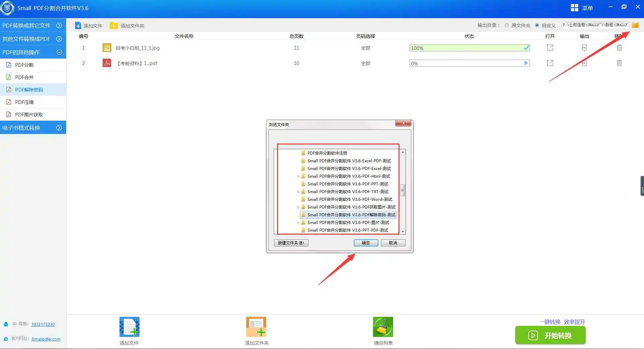644x349 pixels.
Task: Remove row 1 with trash icon
Action: coord(619,48)
